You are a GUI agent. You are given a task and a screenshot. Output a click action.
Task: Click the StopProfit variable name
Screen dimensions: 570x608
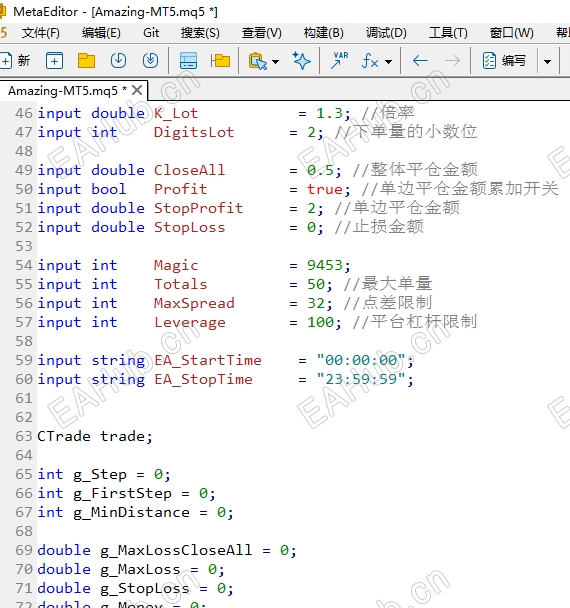199,208
